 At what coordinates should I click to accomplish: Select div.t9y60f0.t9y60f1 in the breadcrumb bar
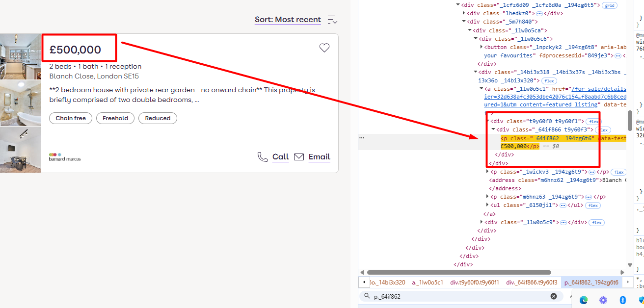tap(474, 282)
